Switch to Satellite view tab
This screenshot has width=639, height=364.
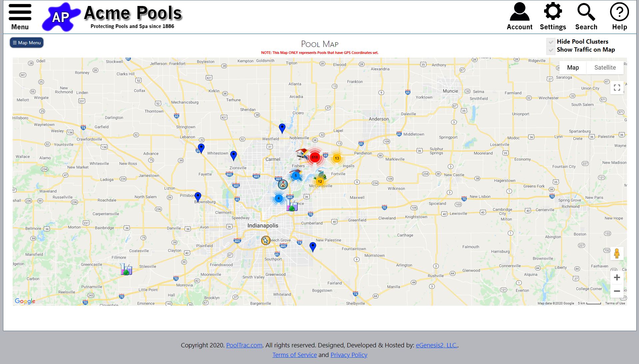tap(605, 68)
